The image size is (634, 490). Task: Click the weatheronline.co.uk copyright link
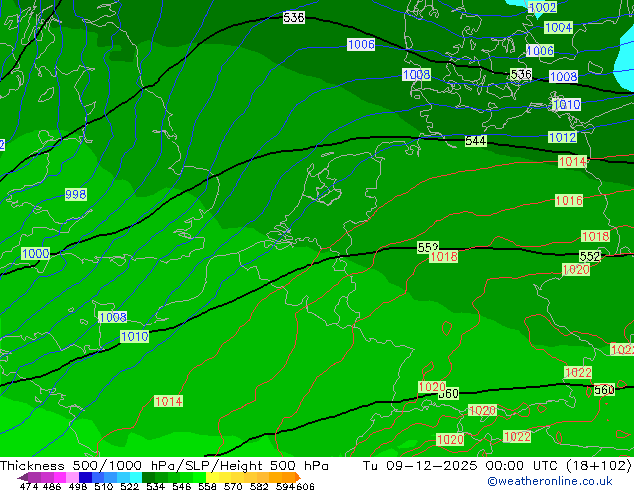coord(549,481)
